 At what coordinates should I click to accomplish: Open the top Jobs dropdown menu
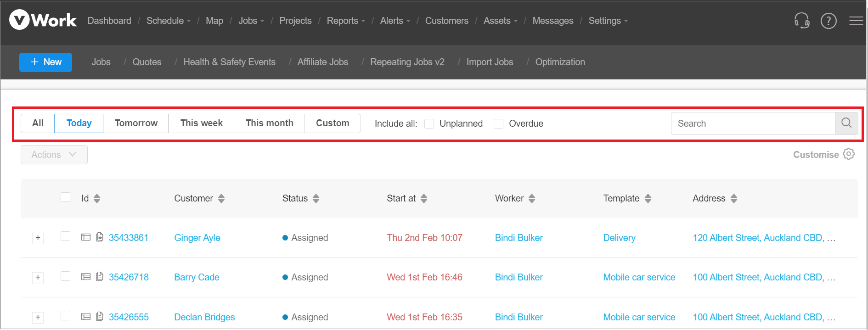point(251,21)
